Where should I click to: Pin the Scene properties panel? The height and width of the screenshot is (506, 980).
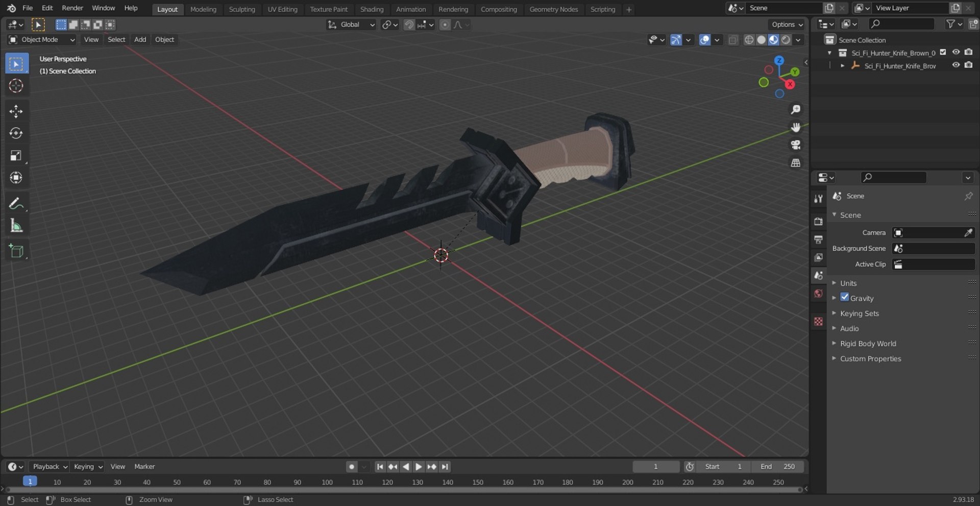(968, 196)
